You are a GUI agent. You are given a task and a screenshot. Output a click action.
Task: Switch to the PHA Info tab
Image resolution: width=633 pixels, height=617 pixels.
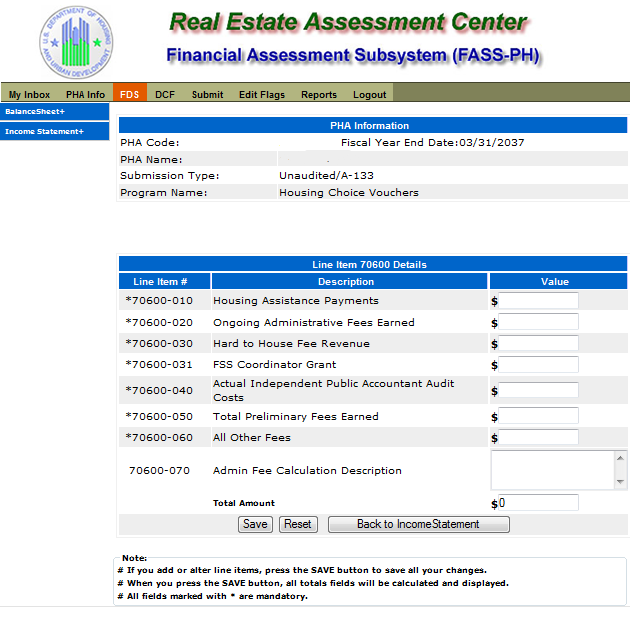click(x=85, y=94)
